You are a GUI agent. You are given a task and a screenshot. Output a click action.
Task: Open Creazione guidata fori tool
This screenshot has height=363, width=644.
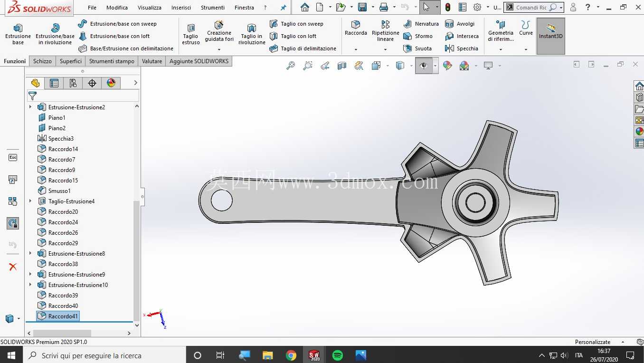pos(219,31)
